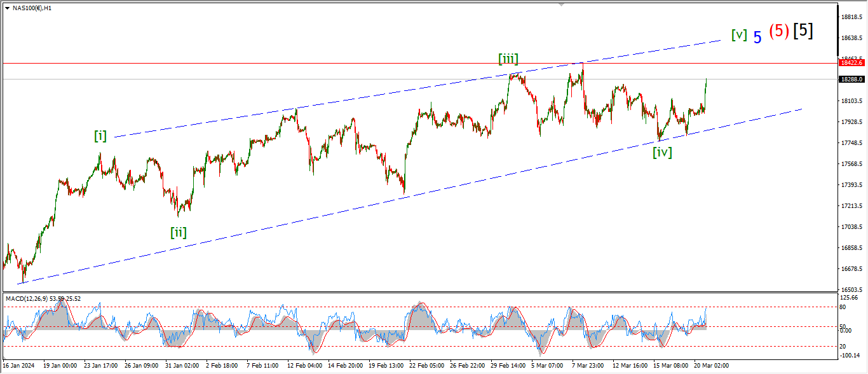
Task: Click the 18288.0 current price tag
Action: click(x=851, y=80)
